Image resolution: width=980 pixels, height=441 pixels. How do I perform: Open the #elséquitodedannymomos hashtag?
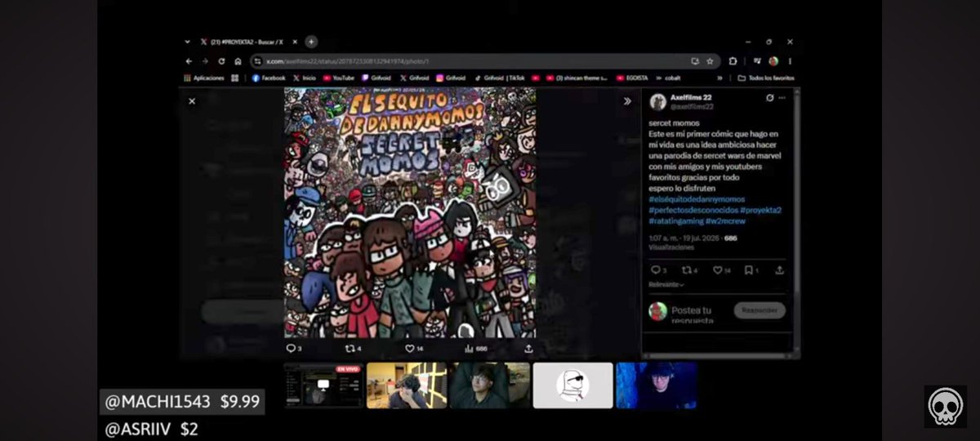click(x=697, y=199)
